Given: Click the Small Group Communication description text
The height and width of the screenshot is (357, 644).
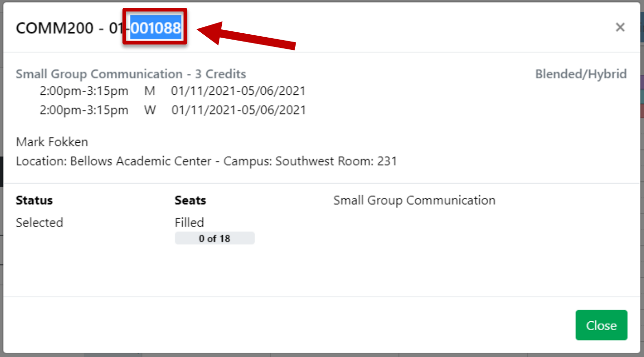Looking at the screenshot, I should click(414, 201).
